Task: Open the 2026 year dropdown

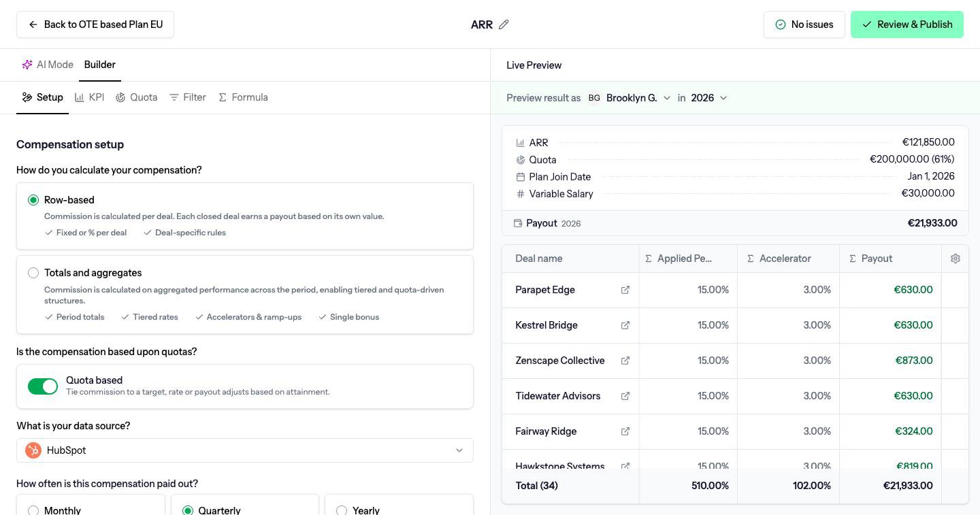Action: (709, 98)
